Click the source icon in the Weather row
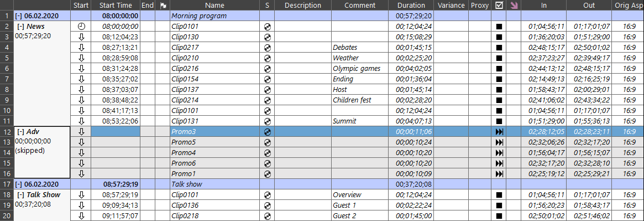This screenshot has height=221, width=644. pyautogui.click(x=268, y=58)
